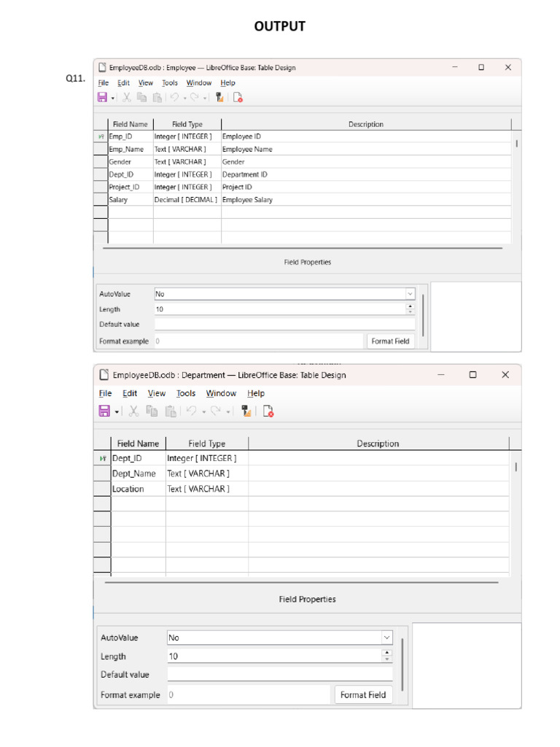Image resolution: width=560 pixels, height=747 pixels.
Task: Open Tools menu in Department window
Action: 186,393
